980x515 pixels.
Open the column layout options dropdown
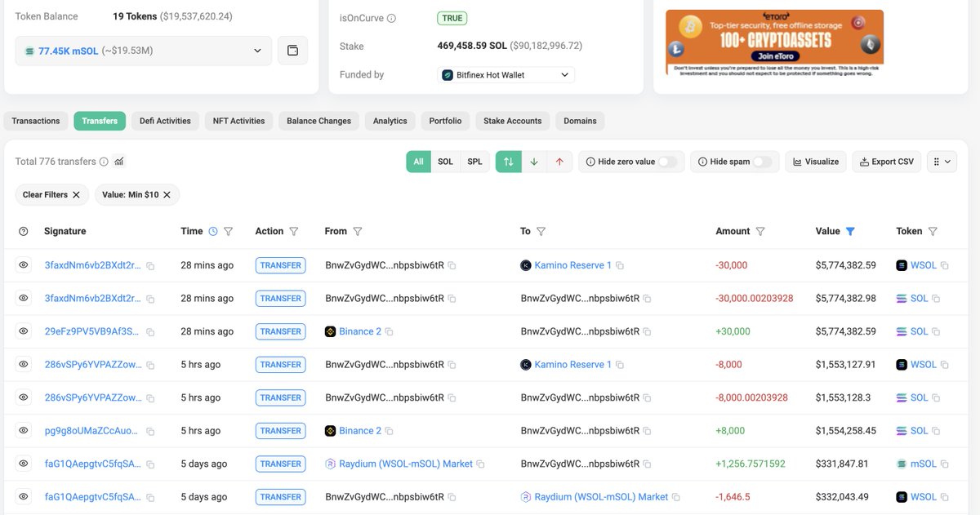pyautogui.click(x=942, y=162)
